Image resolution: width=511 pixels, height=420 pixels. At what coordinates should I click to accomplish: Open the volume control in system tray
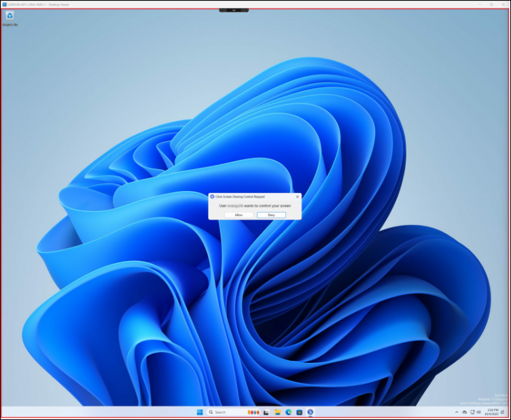478,412
